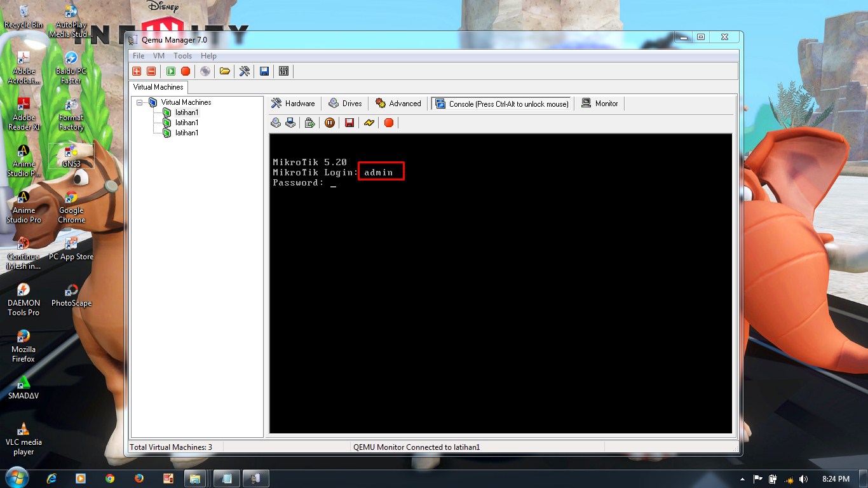Open the Windows Start button
The image size is (868, 488).
coord(17,477)
